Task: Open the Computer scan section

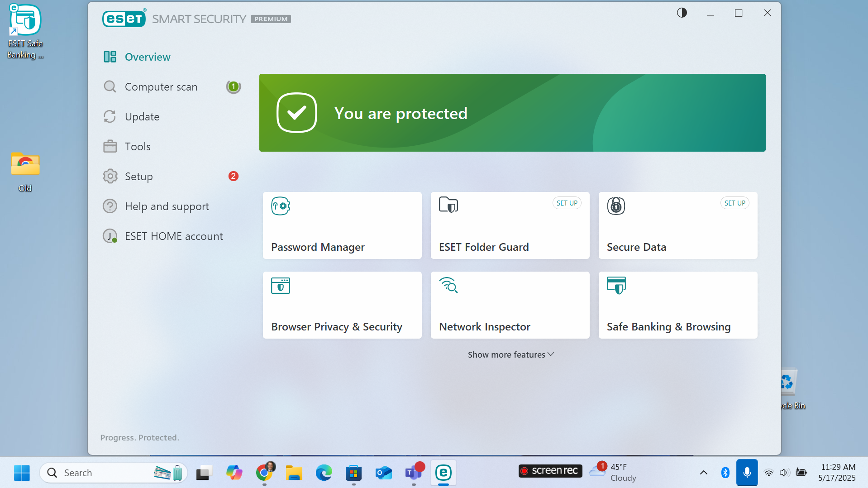Action: (161, 87)
